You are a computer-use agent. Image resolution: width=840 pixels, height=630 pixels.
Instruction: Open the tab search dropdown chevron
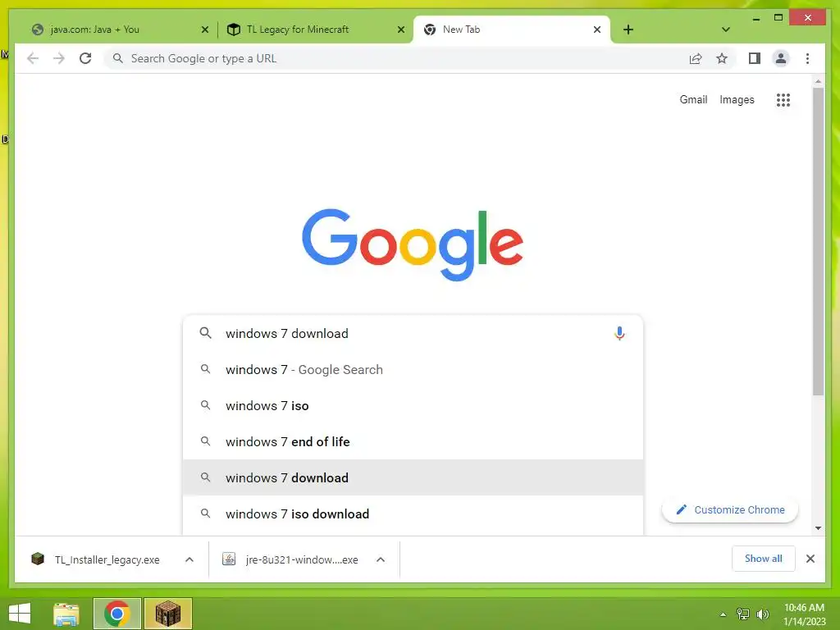pos(725,30)
